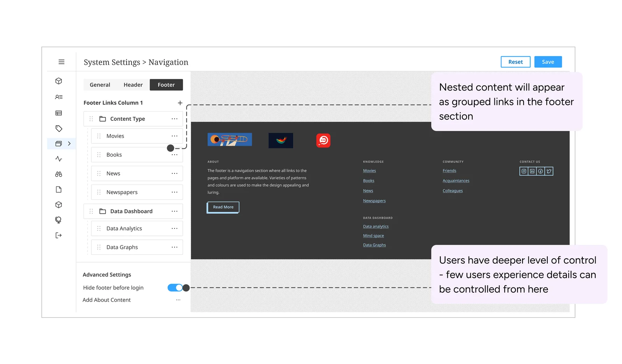The image size is (622, 364).
Task: Open the hamburger menu icon
Action: 61,62
